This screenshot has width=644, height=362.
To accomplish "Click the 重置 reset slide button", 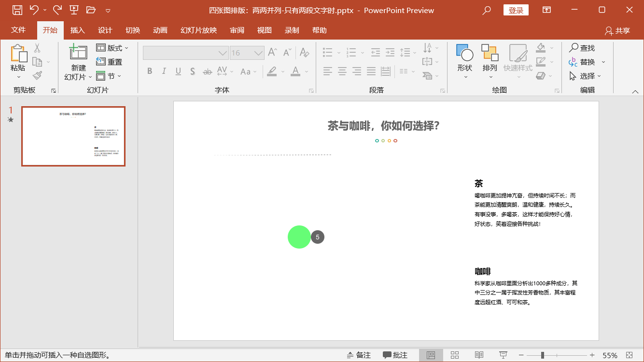I will click(x=110, y=62).
